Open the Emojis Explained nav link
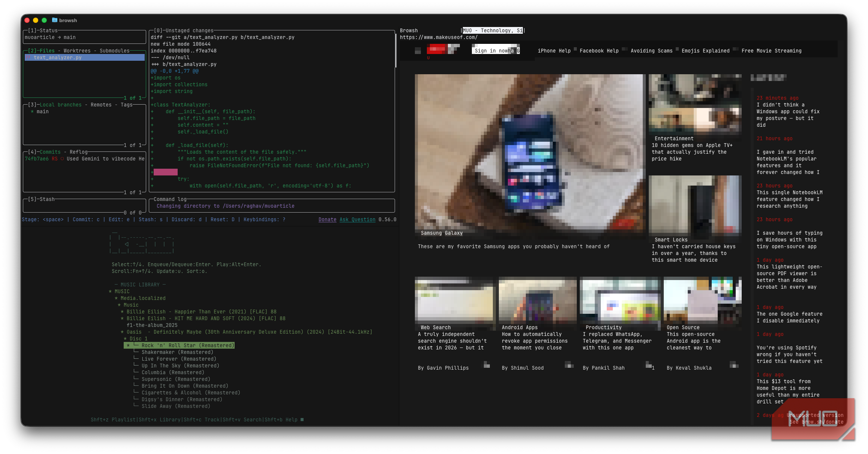Screen dimensions: 868x454 (705, 51)
